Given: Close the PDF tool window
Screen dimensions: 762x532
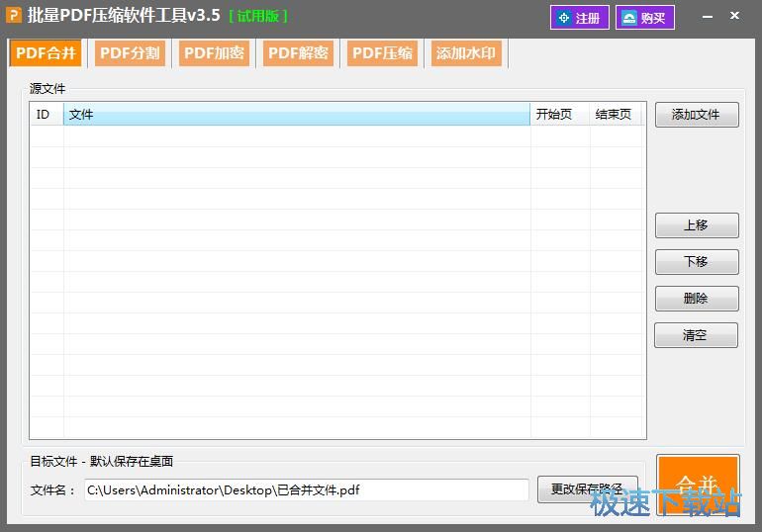Looking at the screenshot, I should (734, 16).
